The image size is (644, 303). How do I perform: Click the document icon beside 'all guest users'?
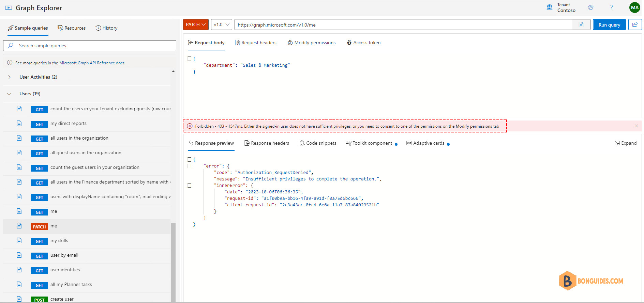(x=19, y=153)
